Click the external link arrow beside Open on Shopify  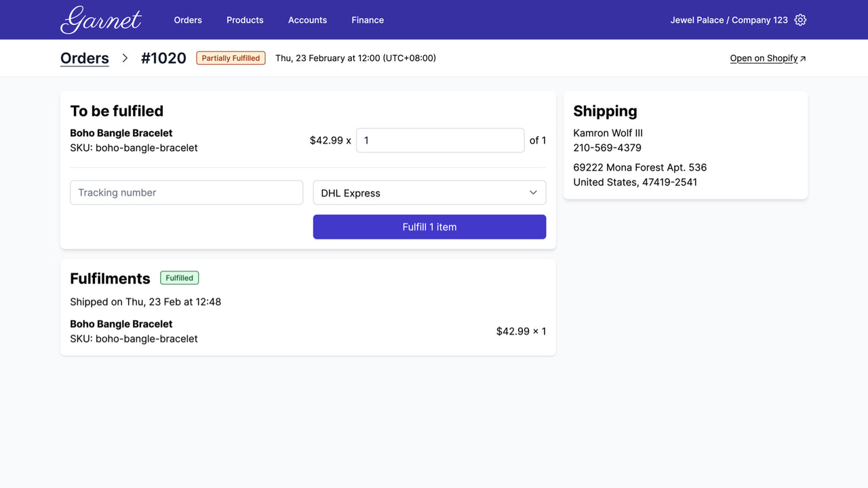(802, 58)
